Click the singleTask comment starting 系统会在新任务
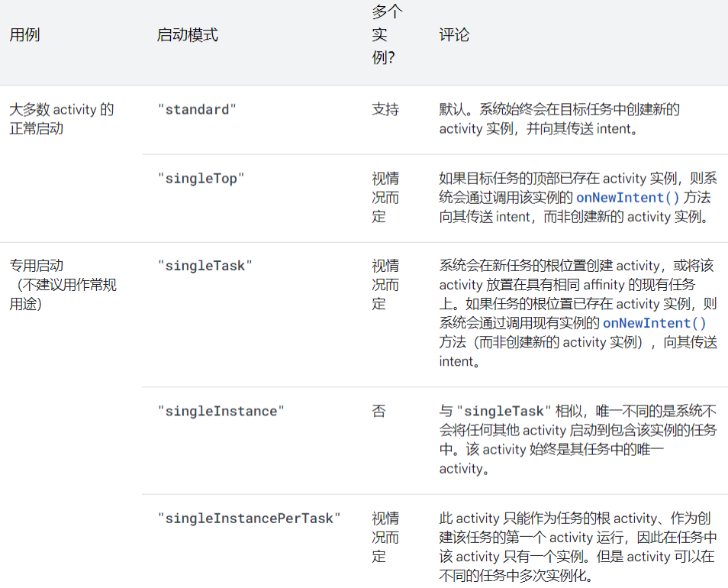728x588 pixels. tap(578, 314)
